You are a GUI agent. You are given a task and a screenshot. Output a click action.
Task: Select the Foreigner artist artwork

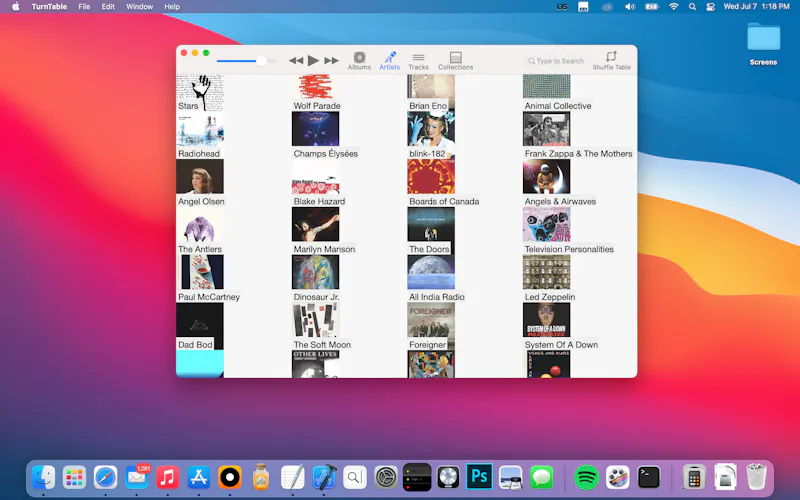pos(431,320)
